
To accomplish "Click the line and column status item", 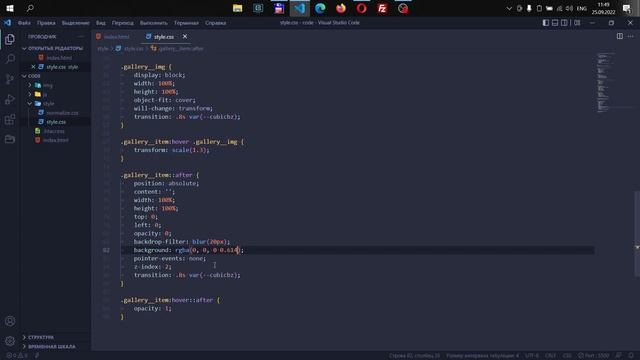I will [414, 356].
